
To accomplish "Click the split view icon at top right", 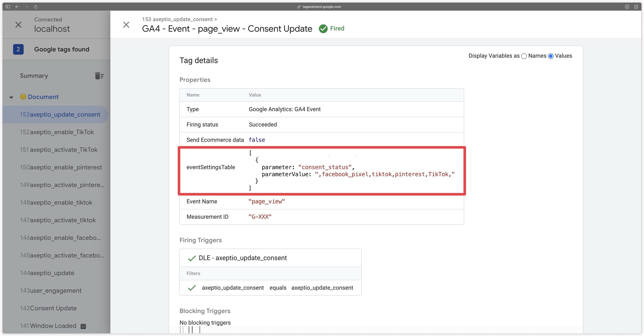I will (x=636, y=6).
